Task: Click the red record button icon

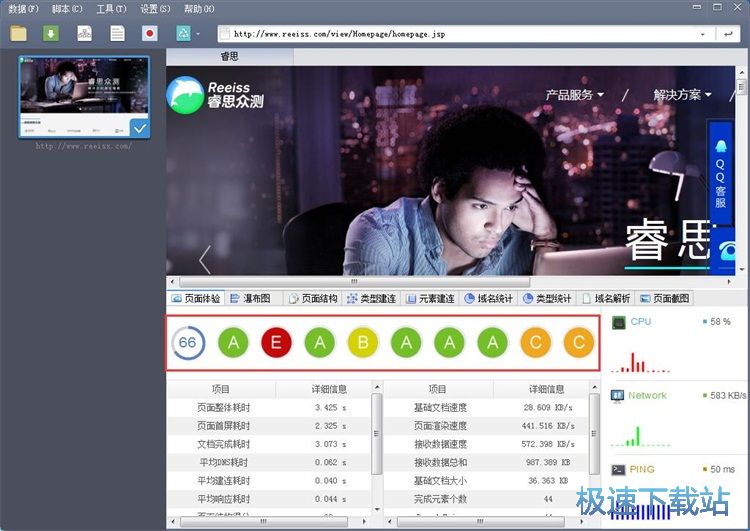Action: [x=150, y=33]
